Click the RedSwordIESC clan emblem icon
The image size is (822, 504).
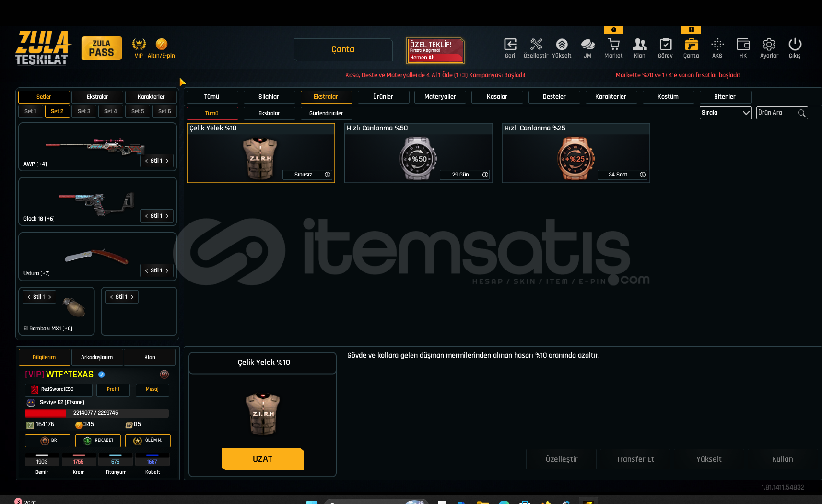34,389
